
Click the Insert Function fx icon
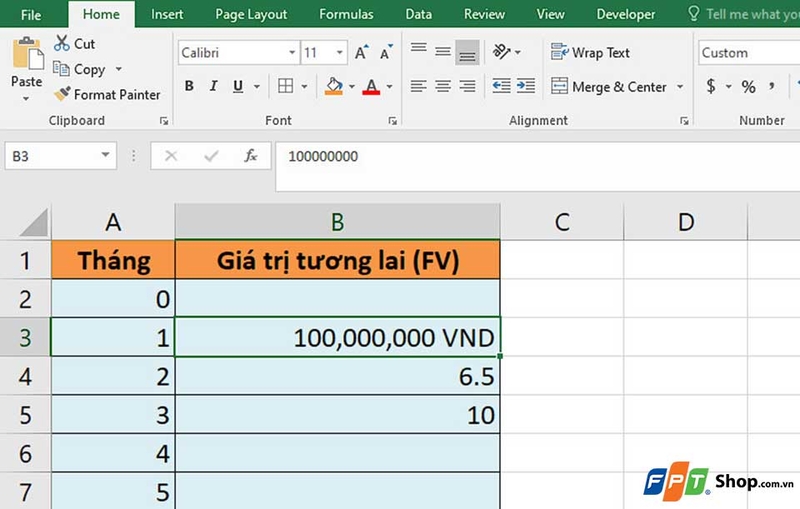click(250, 156)
